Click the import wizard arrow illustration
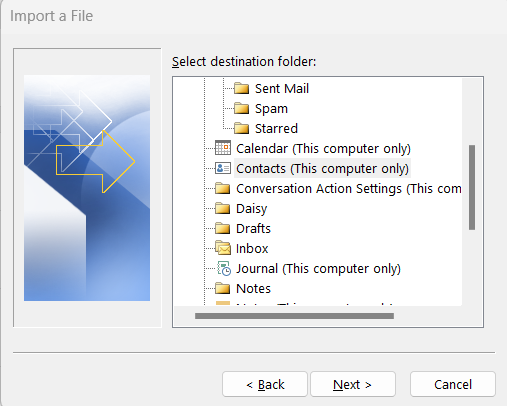 [87, 188]
